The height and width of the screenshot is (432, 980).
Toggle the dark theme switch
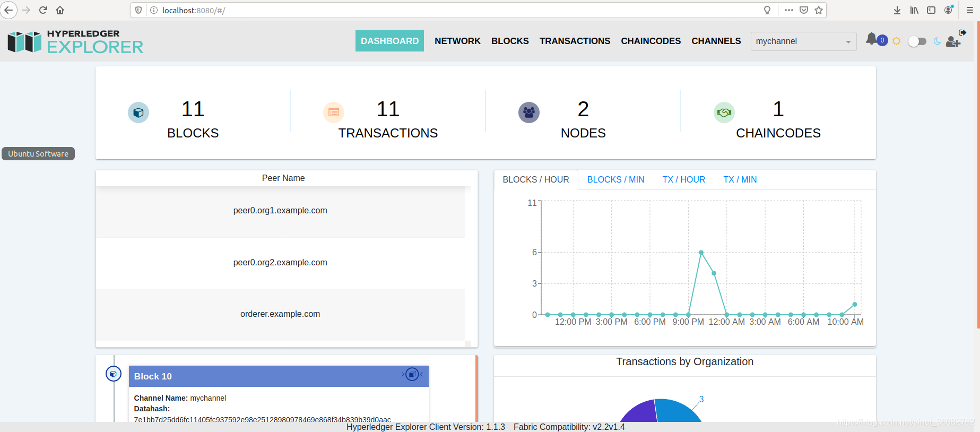click(917, 41)
